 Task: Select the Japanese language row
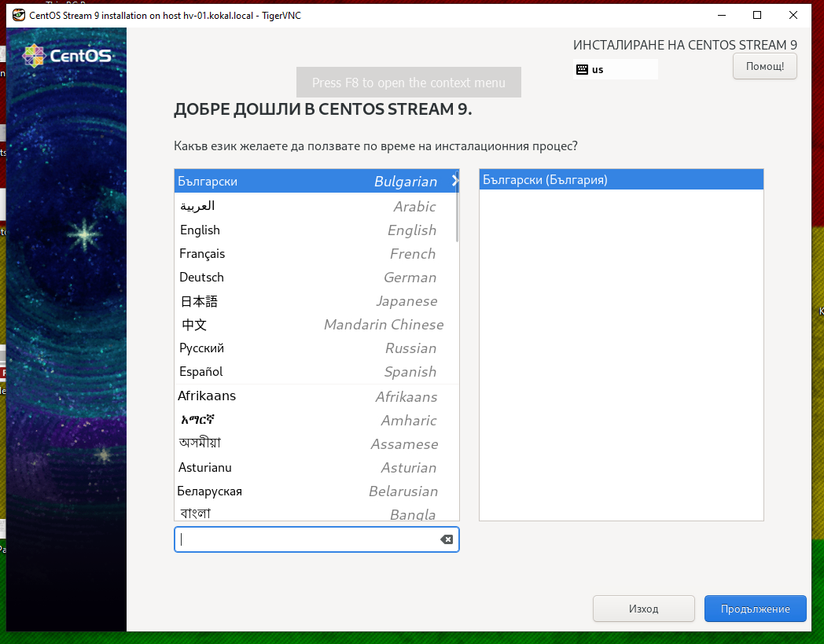click(x=316, y=300)
